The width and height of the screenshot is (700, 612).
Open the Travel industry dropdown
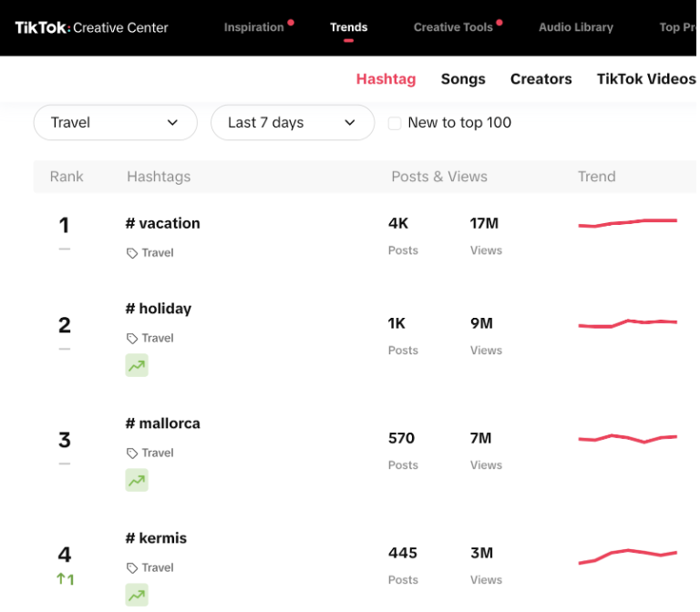coord(115,122)
